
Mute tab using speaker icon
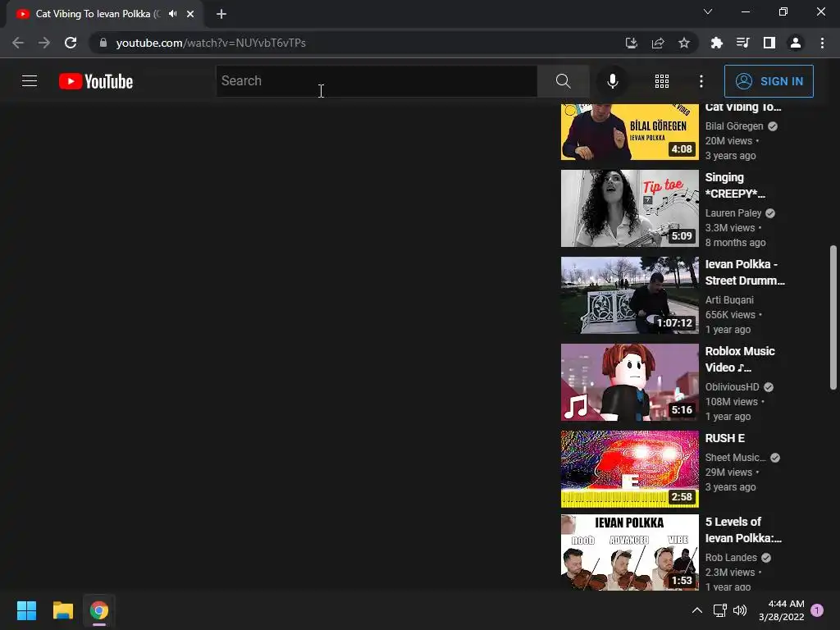tap(172, 14)
